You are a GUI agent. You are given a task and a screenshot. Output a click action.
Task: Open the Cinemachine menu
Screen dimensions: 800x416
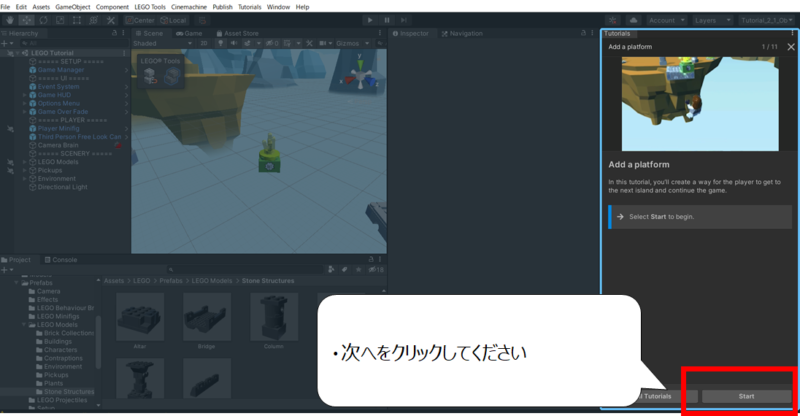point(189,7)
